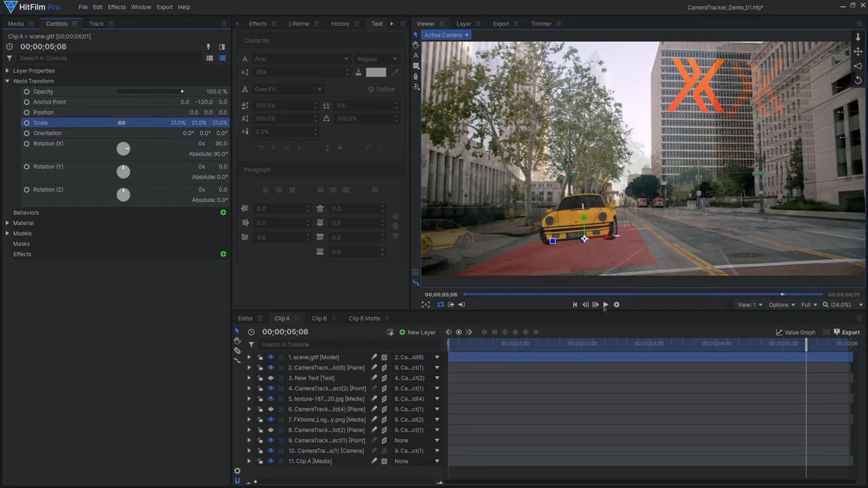Open the Active Camera dropdown
868x488 pixels.
[446, 35]
